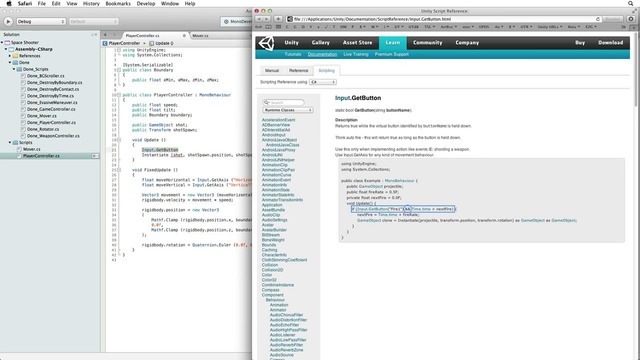The image size is (640, 360).
Task: Reload the page in Safari
Action: pos(598,19)
